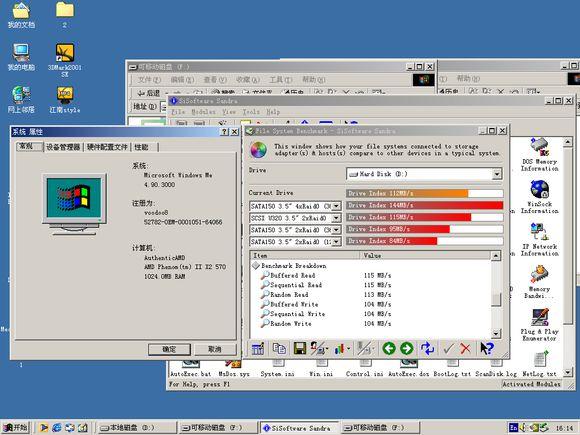The width and height of the screenshot is (580, 435).
Task: Open the File menu in SiSoftware Sandra
Action: click(x=178, y=112)
